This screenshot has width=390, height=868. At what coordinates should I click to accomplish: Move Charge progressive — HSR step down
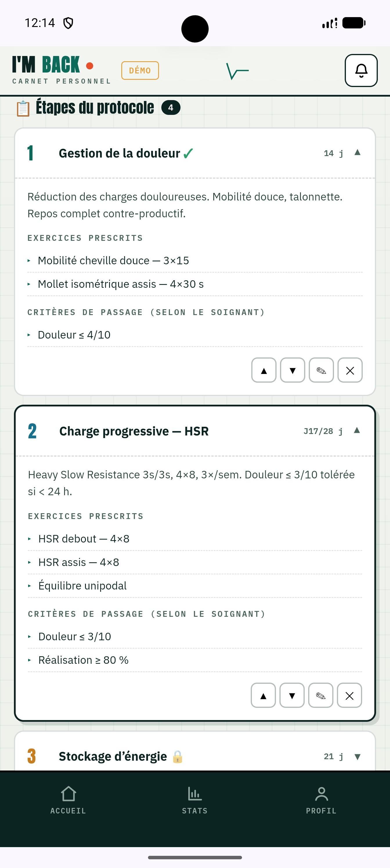tap(292, 695)
